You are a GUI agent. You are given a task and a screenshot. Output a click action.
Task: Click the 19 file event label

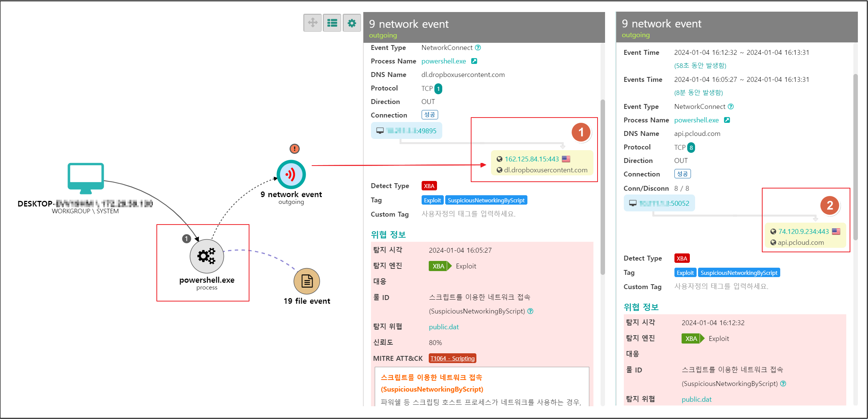(x=307, y=301)
